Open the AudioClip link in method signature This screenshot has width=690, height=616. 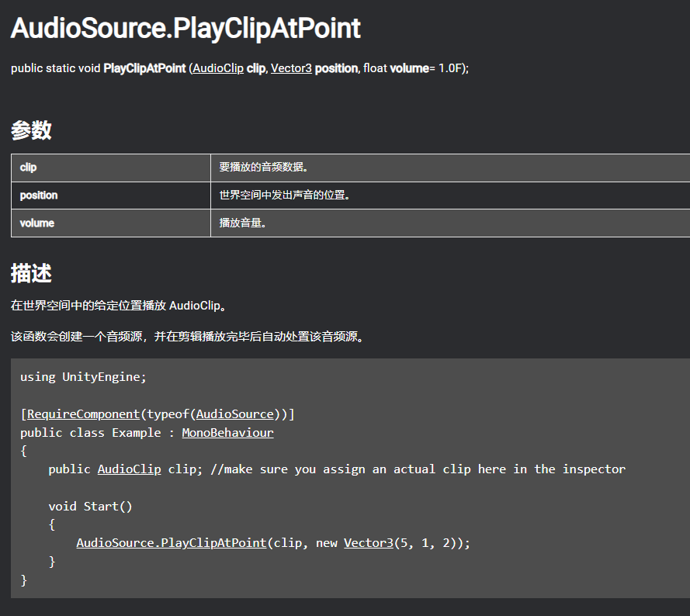click(x=218, y=68)
